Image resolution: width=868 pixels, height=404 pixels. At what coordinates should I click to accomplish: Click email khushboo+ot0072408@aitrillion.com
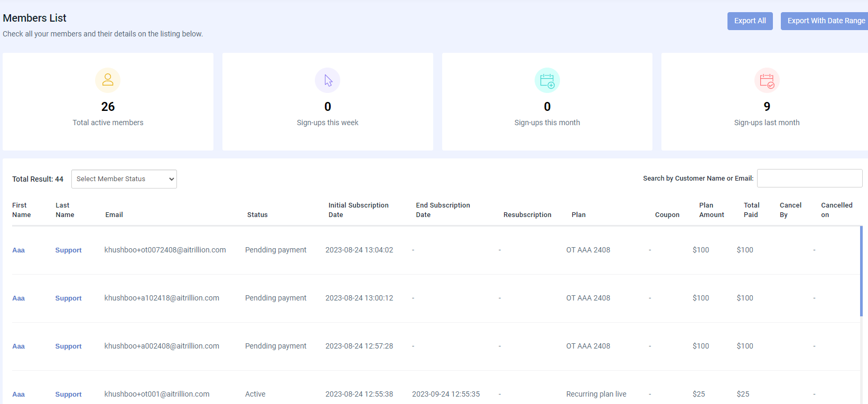point(165,250)
